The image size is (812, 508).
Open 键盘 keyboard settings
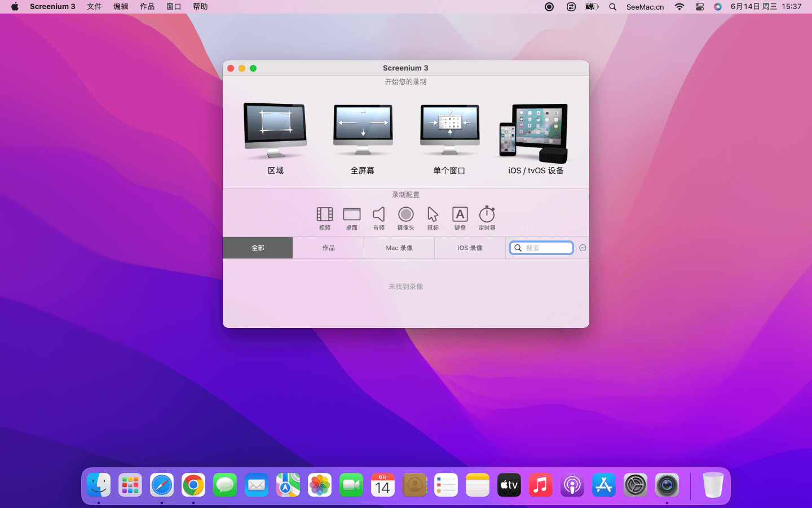[x=460, y=218]
